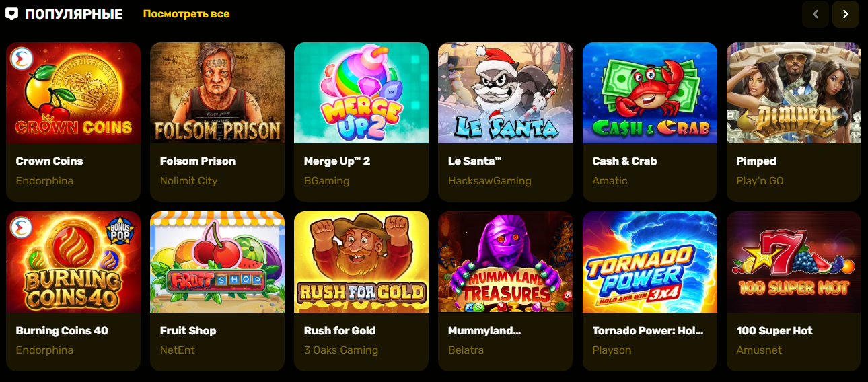Click the Endorphina logo badge on Burning Coins 40
The image size is (868, 382).
[22, 227]
